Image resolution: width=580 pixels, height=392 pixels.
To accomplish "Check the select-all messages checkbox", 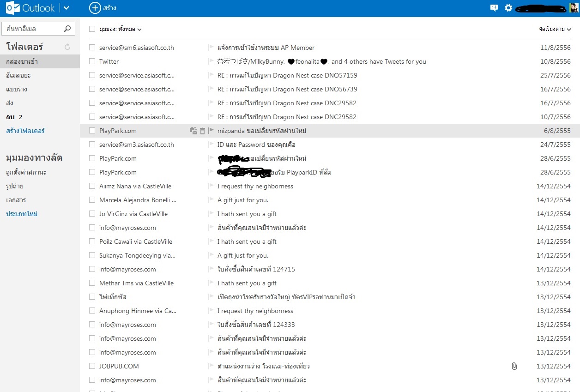I will click(x=92, y=29).
